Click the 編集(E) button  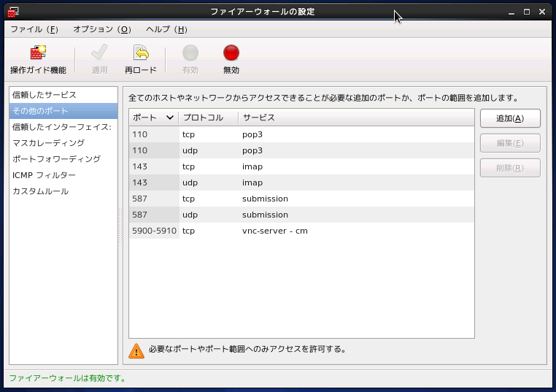click(x=510, y=143)
